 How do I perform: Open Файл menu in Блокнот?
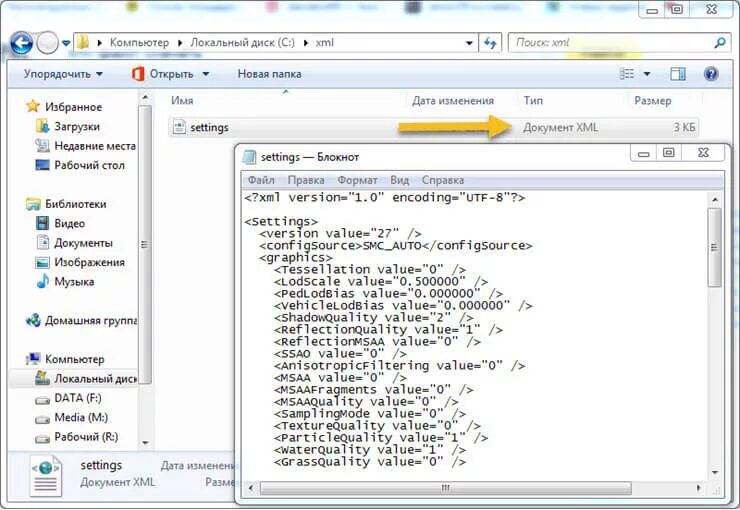click(261, 180)
